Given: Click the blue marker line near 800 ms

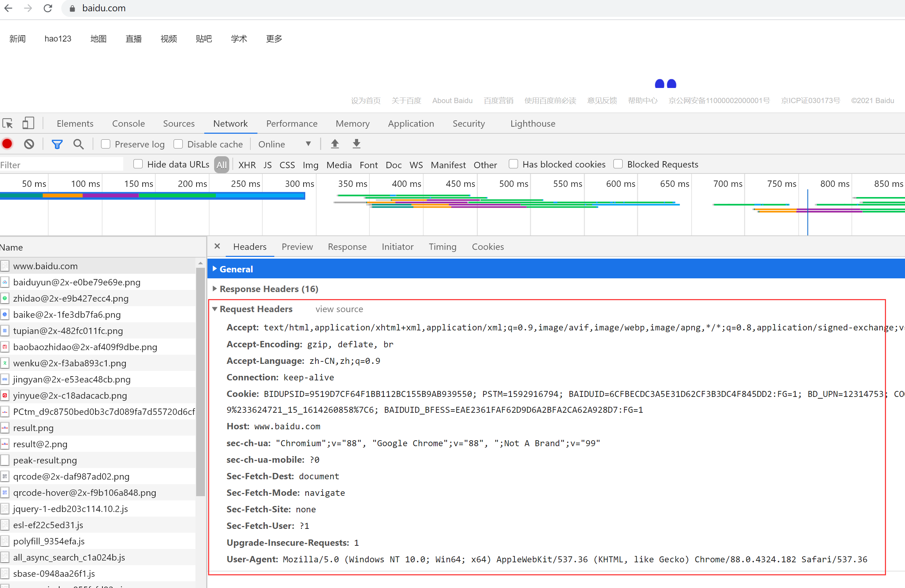Looking at the screenshot, I should point(808,212).
